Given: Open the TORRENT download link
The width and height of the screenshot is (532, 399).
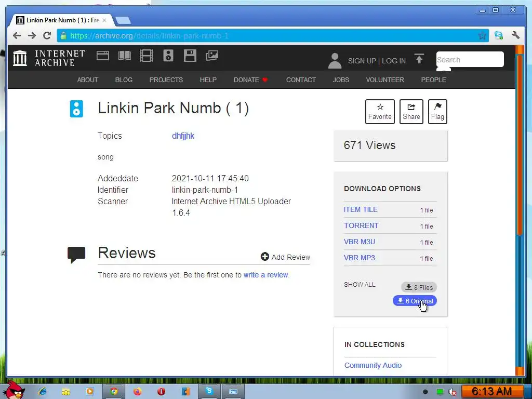Looking at the screenshot, I should (x=361, y=225).
